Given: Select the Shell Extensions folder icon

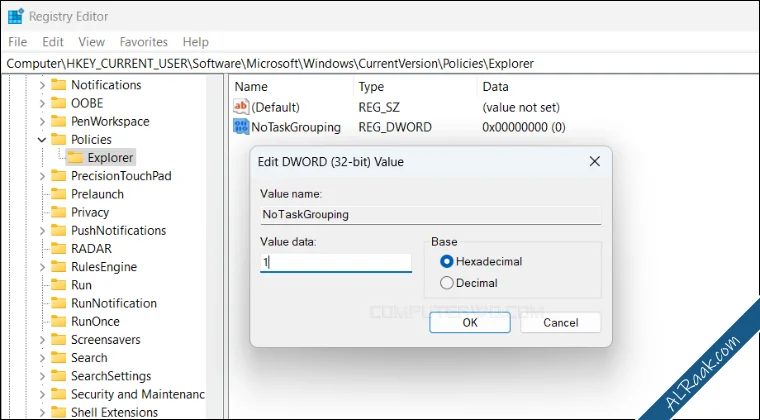Looking at the screenshot, I should [59, 412].
